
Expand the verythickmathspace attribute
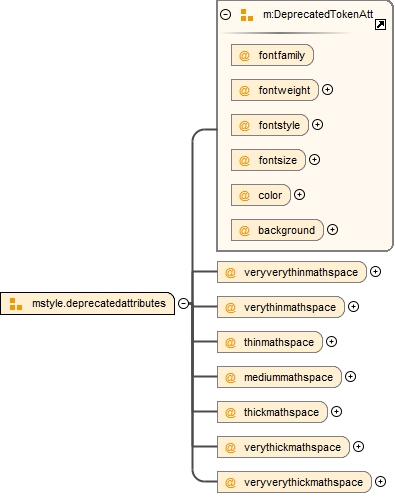[x=358, y=447]
